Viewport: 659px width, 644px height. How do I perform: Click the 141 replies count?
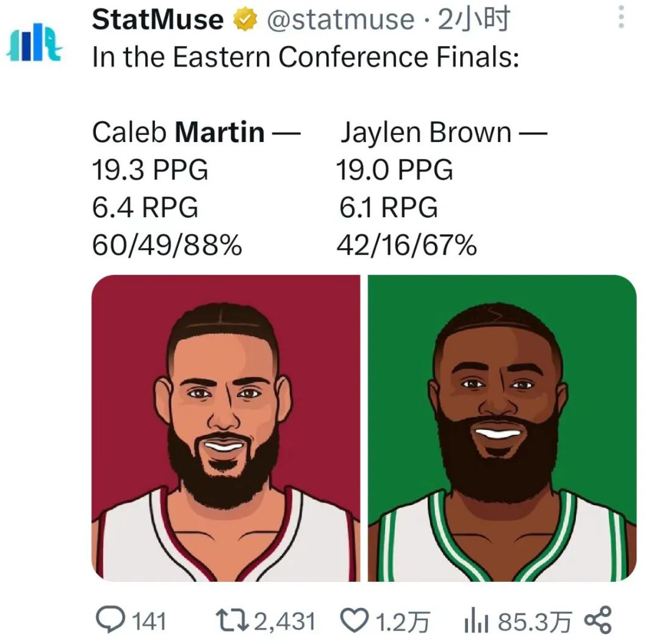click(149, 621)
